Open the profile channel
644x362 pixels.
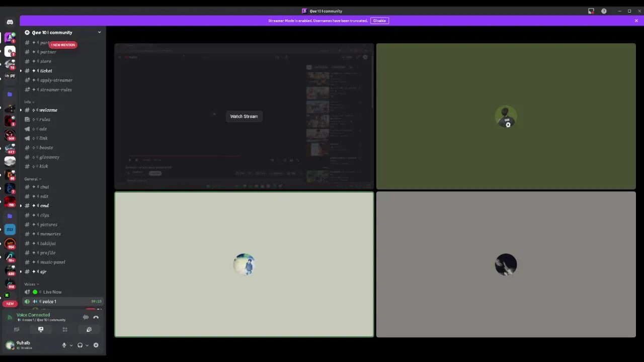pos(62,253)
